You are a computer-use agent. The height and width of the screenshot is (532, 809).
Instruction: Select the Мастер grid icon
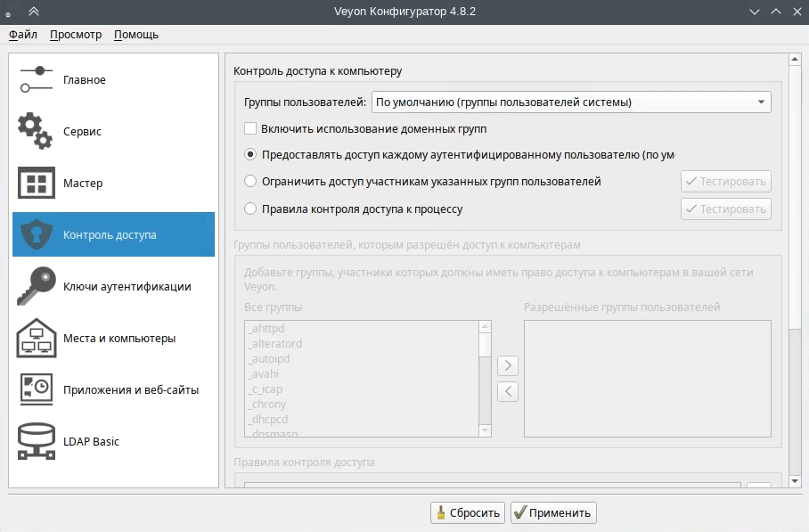pyautogui.click(x=37, y=183)
